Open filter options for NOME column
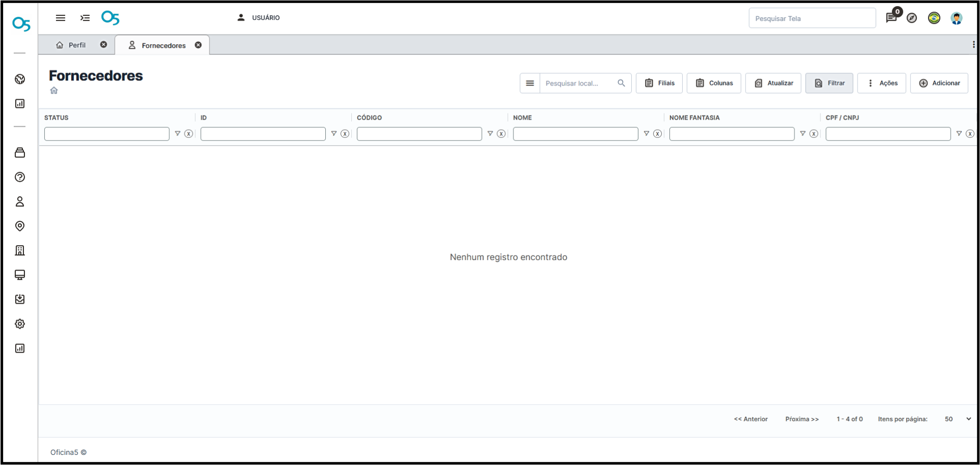This screenshot has width=980, height=465. [x=646, y=134]
